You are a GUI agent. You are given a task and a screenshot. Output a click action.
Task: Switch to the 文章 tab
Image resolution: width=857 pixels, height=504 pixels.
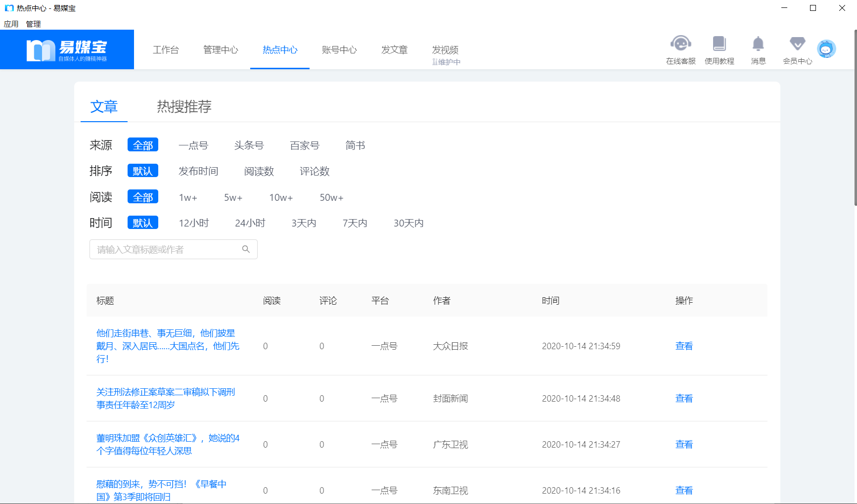point(104,106)
